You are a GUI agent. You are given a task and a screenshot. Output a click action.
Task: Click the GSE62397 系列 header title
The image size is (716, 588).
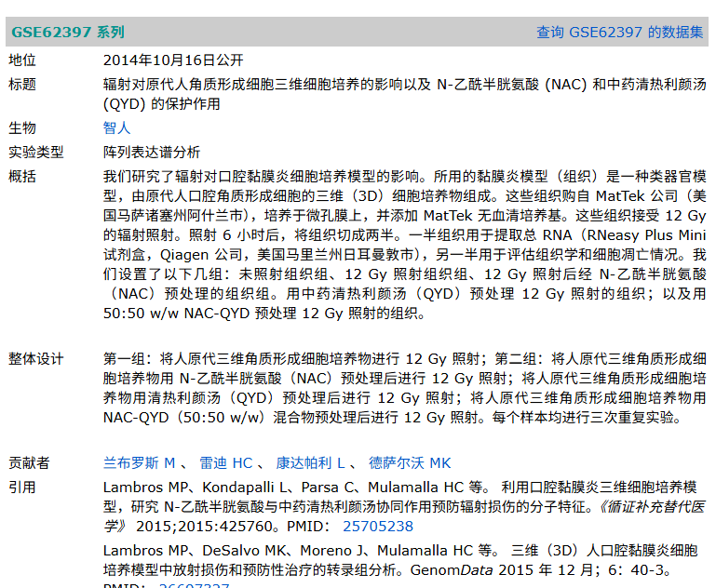pos(68,33)
